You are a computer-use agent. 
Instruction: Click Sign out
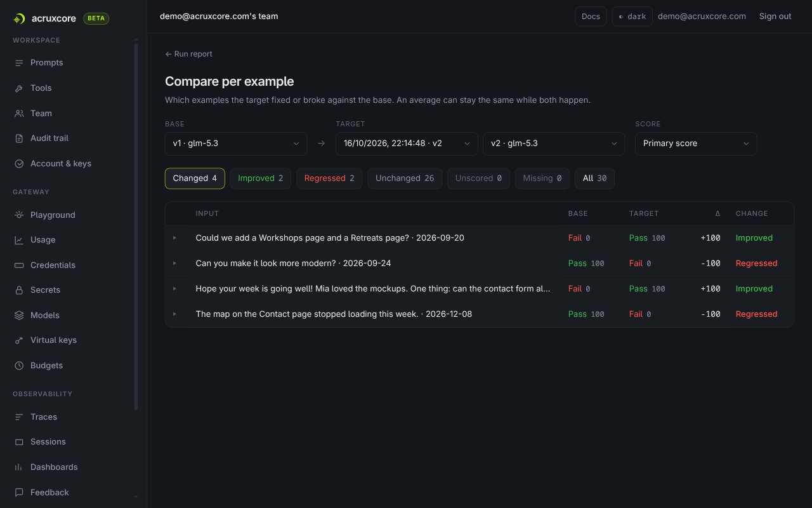point(775,17)
